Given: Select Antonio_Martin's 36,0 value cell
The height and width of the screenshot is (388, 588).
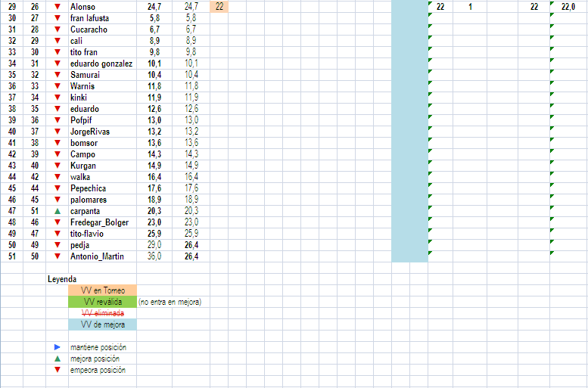Looking at the screenshot, I should 154,256.
